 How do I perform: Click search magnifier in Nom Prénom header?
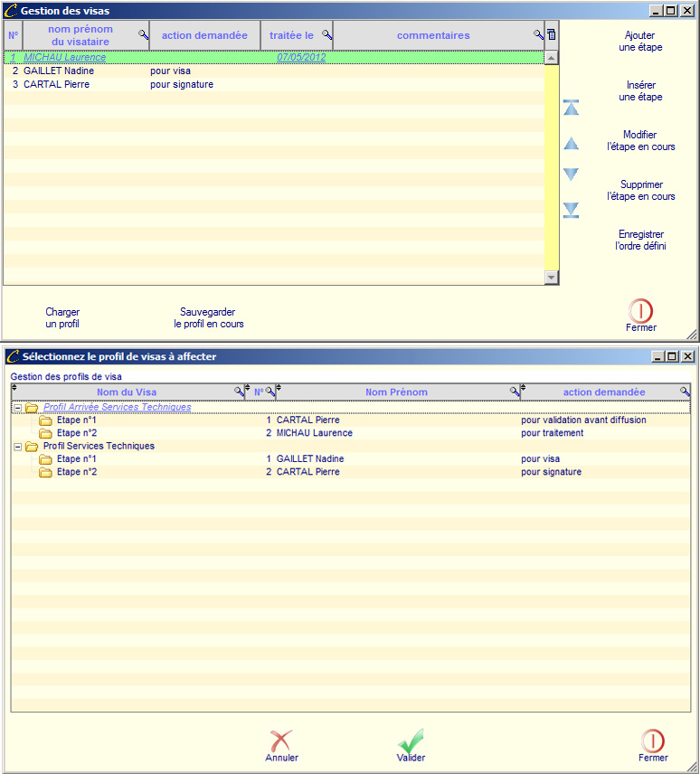515,392
